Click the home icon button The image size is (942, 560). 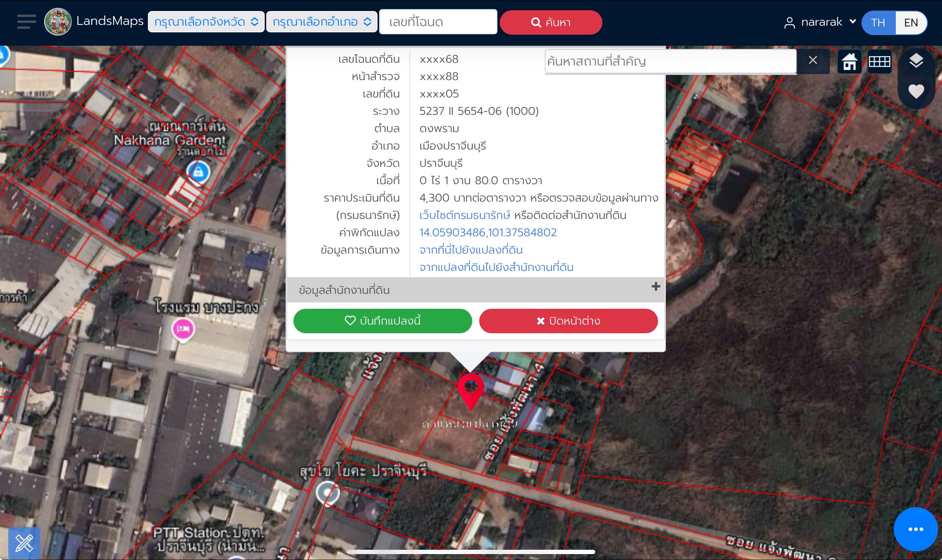point(849,62)
